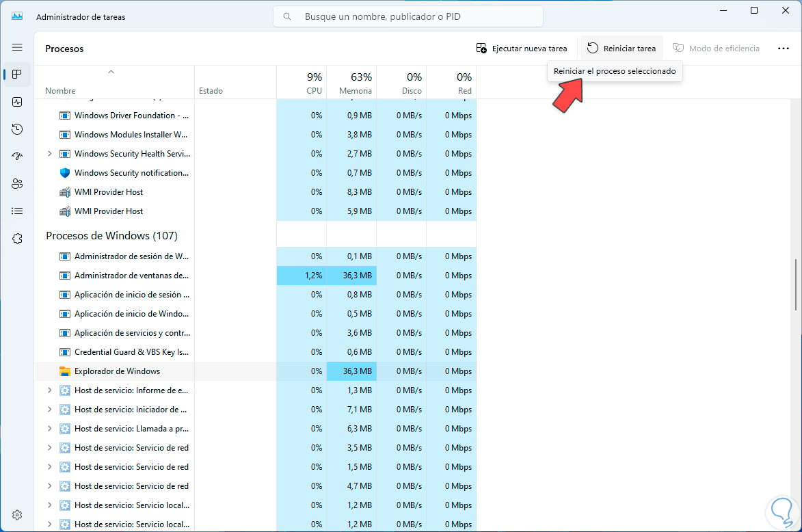Open the Startup apps sidebar icon
This screenshot has height=532, width=802.
(x=17, y=157)
